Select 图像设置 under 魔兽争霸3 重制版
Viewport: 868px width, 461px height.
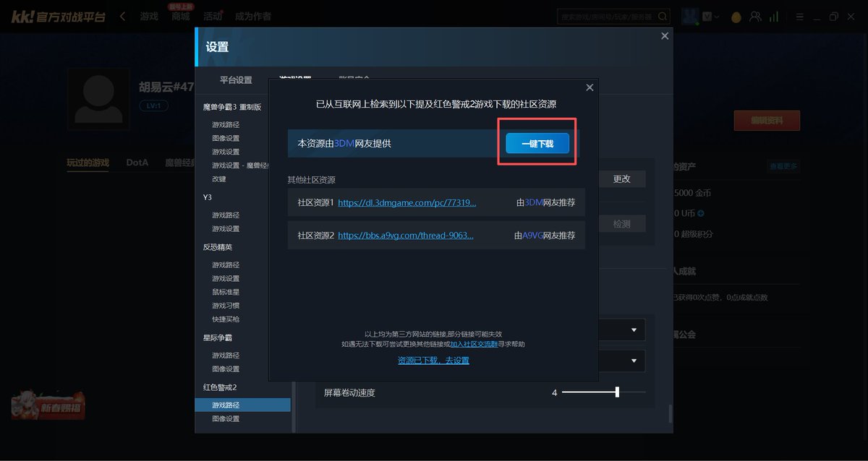226,139
